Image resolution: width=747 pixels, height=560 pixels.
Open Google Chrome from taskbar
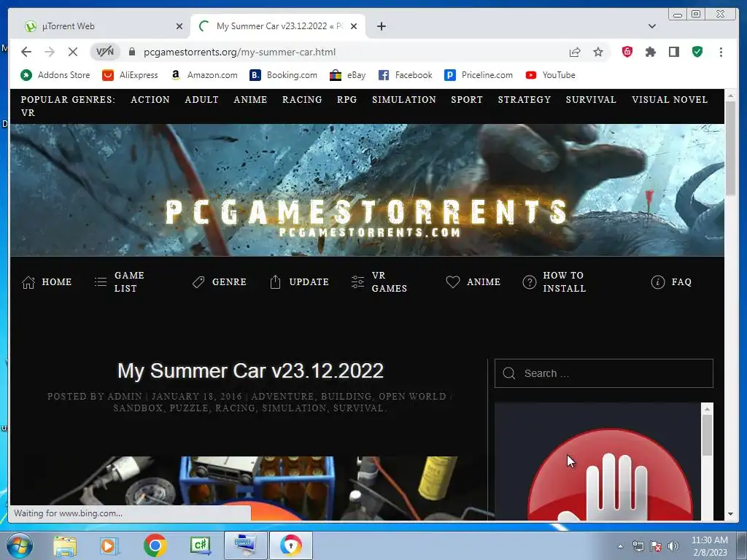coord(155,545)
